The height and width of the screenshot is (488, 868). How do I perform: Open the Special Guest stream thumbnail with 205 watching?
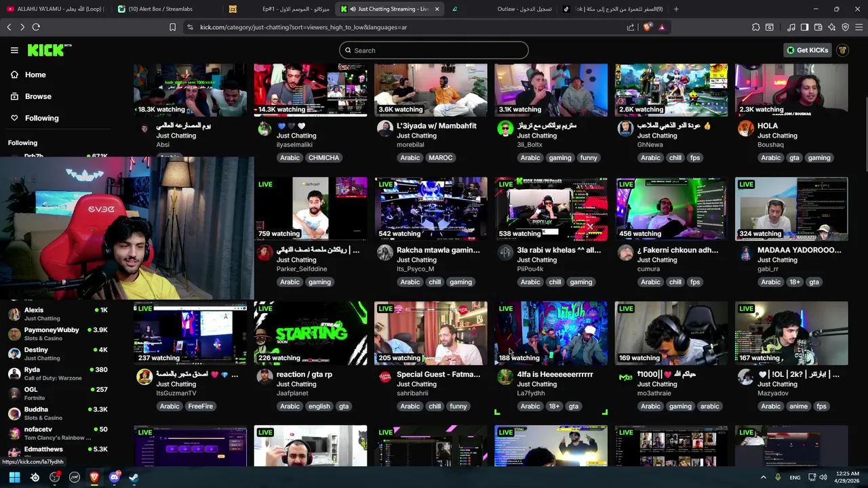coord(431,333)
